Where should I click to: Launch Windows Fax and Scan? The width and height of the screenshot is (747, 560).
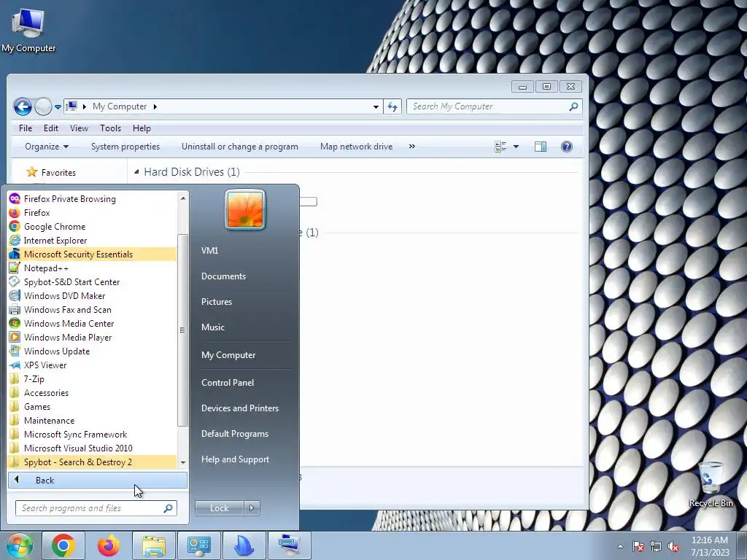coord(93,309)
